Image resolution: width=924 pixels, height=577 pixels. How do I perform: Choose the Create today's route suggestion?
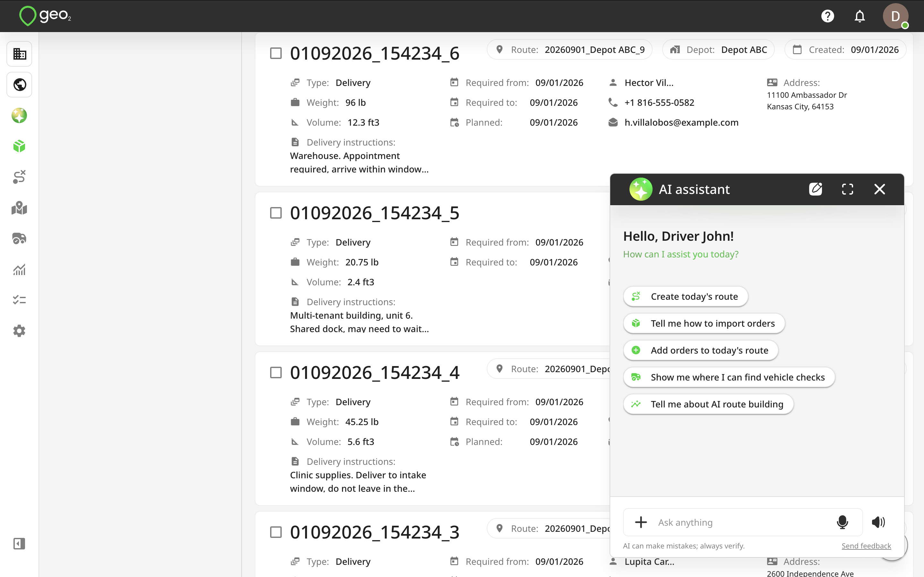coord(685,297)
